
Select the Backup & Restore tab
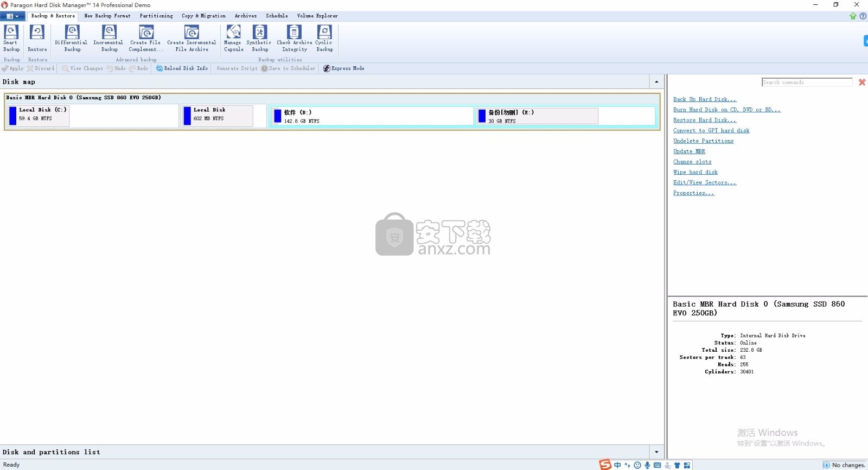point(53,16)
